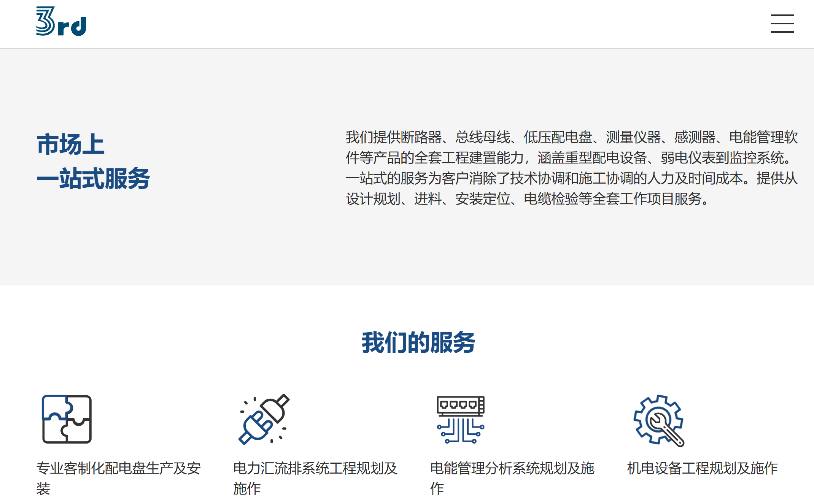Screen dimensions: 814x504
Task: Click the 3rd company logo
Action: pos(61,22)
